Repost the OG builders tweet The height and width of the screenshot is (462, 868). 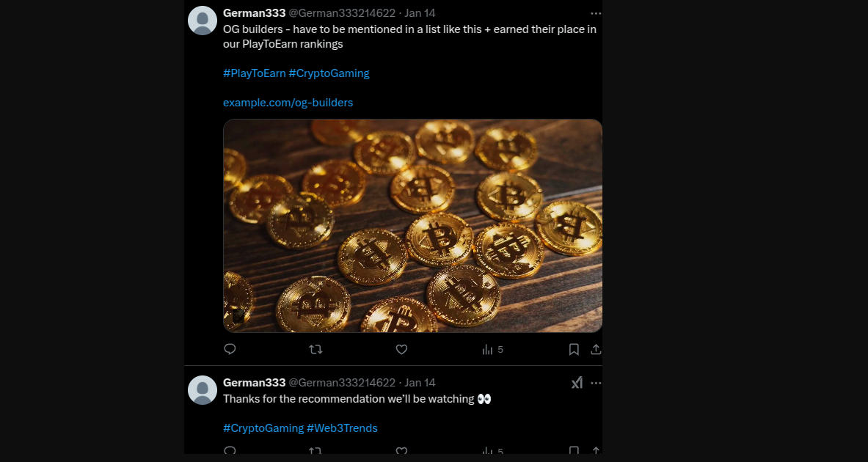click(x=316, y=350)
